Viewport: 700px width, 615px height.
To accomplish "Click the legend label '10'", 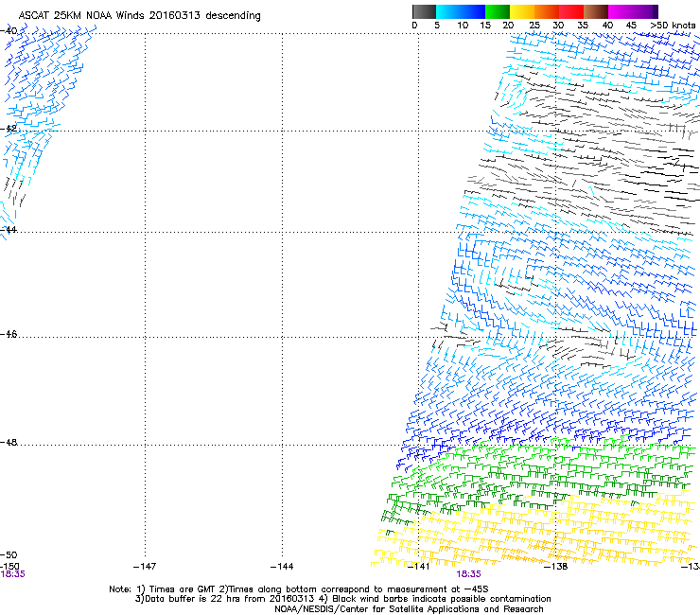I will pos(463,26).
